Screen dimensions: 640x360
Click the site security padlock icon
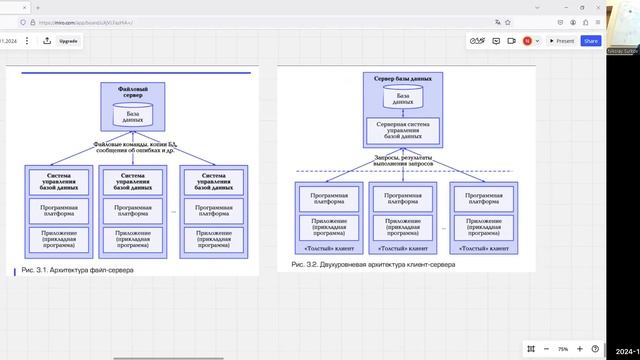pos(33,22)
